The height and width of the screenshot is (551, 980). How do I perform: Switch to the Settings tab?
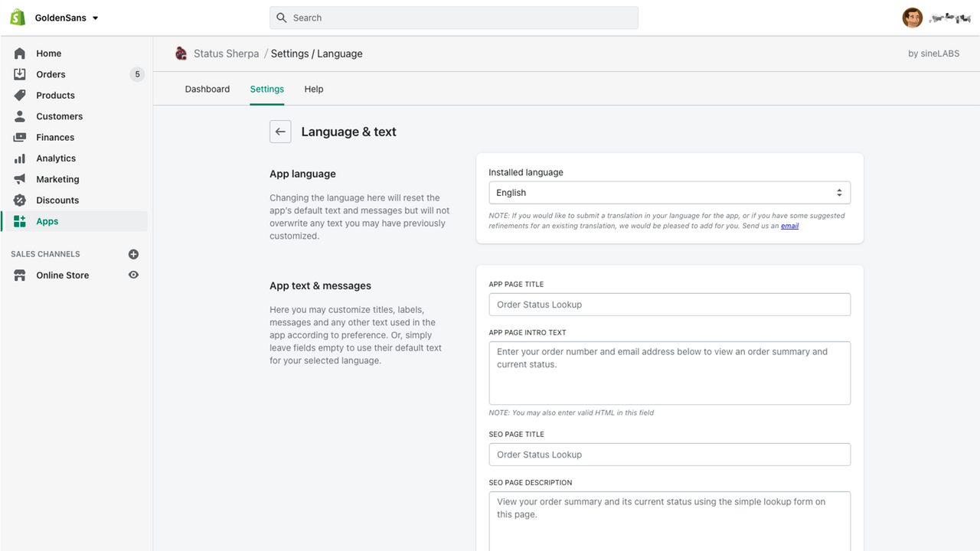tap(267, 90)
